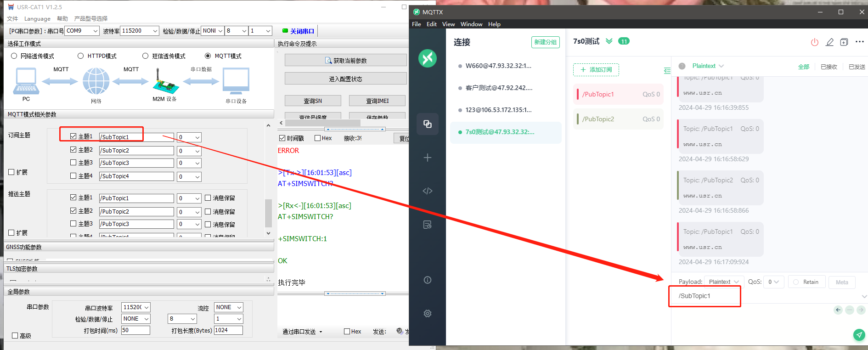
Task: Click the previous payload left arrow icon
Action: pyautogui.click(x=838, y=310)
